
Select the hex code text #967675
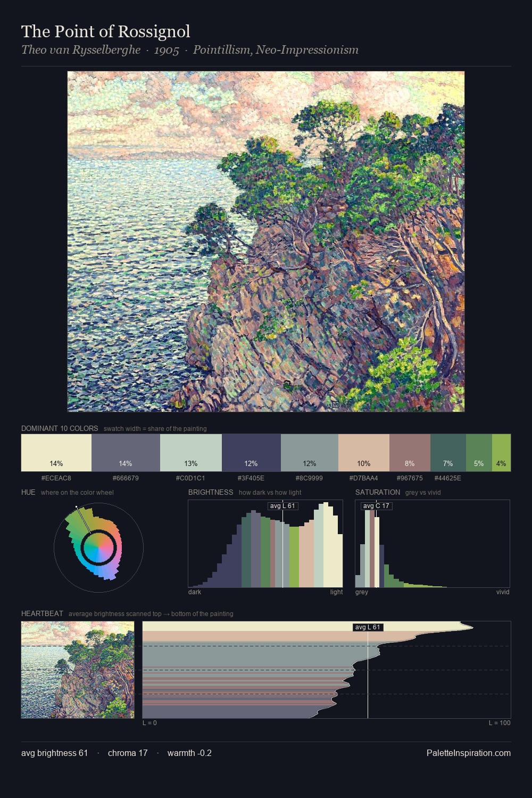(x=410, y=478)
